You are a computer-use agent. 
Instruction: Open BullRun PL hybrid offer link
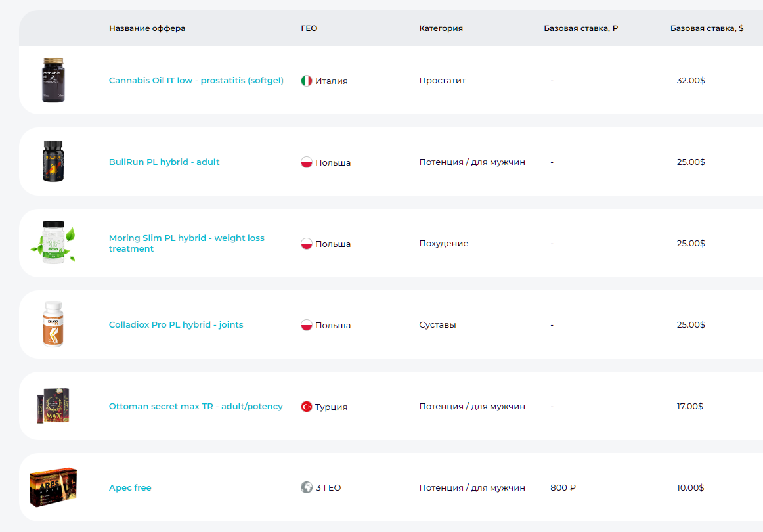(164, 162)
